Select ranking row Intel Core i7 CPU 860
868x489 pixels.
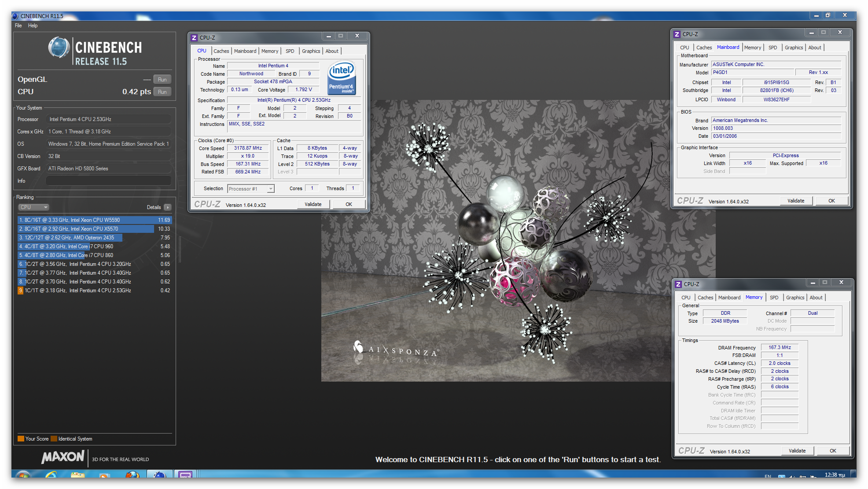pyautogui.click(x=95, y=255)
